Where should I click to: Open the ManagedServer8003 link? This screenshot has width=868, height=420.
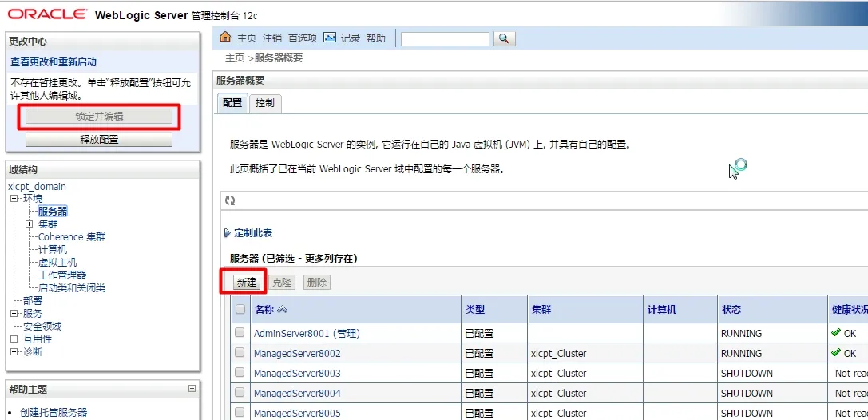297,373
